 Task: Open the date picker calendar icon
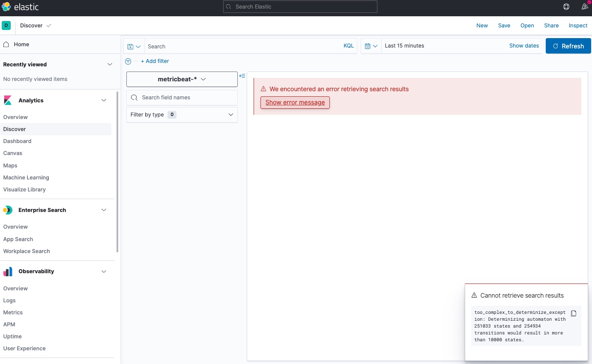371,46
